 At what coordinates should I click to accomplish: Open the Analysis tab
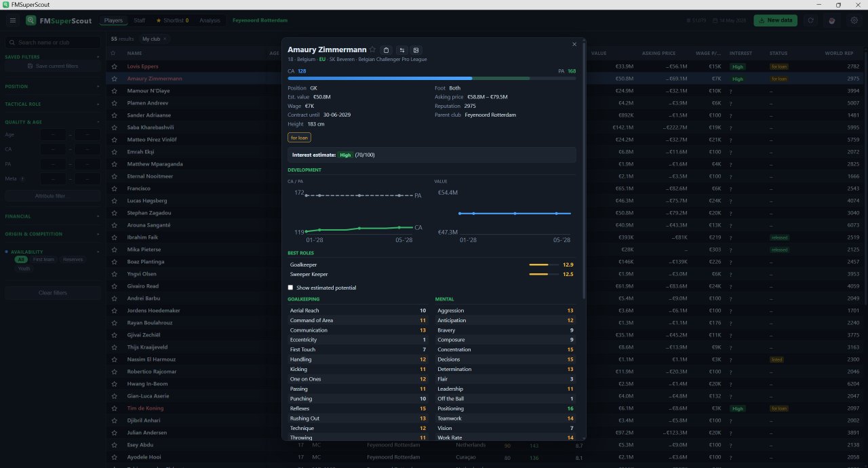pyautogui.click(x=210, y=20)
